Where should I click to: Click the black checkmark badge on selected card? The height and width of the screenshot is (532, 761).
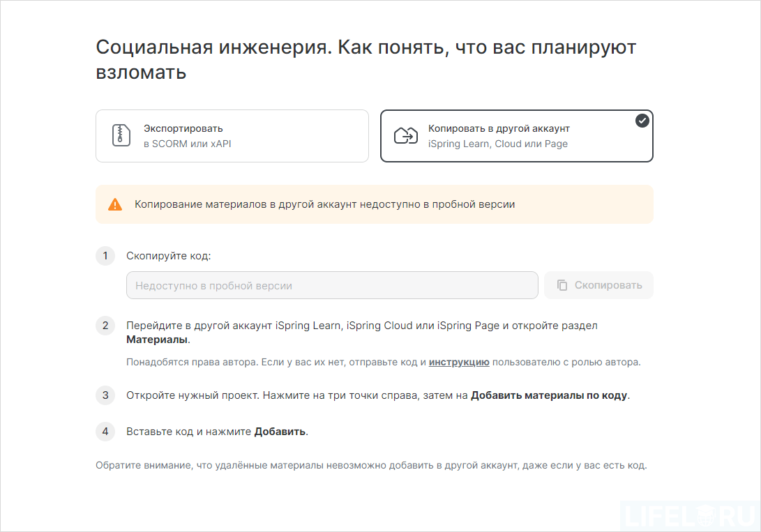click(641, 120)
